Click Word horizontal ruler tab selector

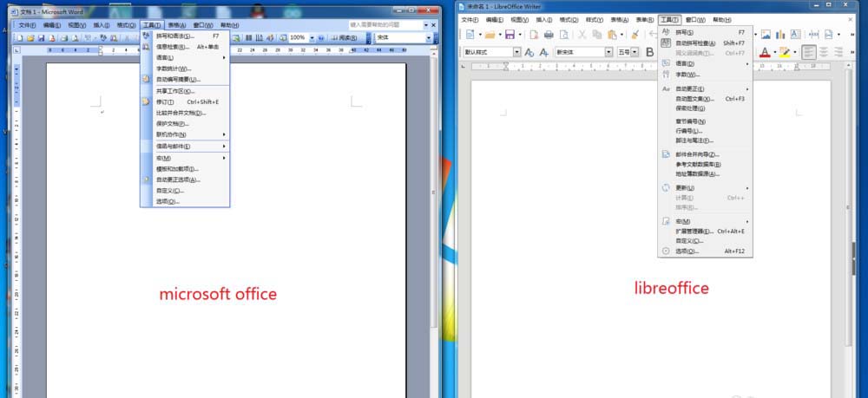(x=17, y=50)
